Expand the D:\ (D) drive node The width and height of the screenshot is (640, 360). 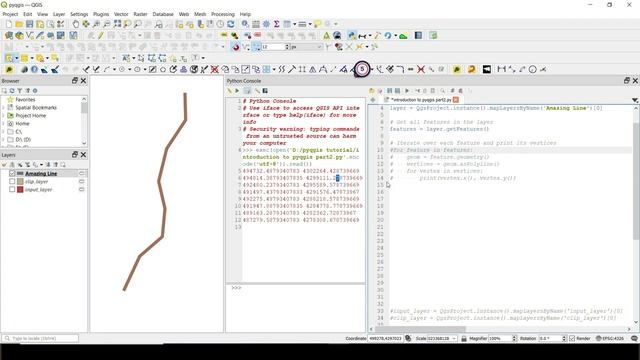[4, 140]
